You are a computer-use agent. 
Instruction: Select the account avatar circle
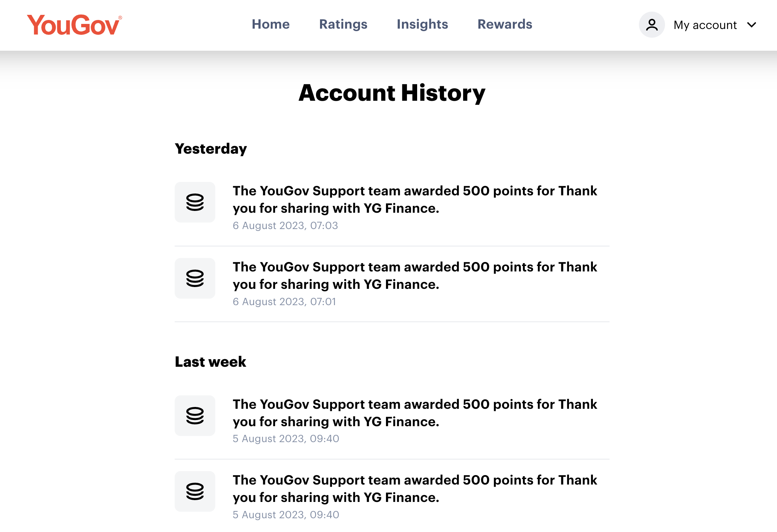[651, 25]
